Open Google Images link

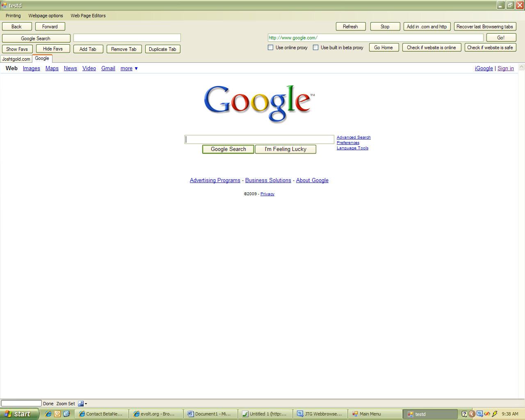pyautogui.click(x=32, y=68)
